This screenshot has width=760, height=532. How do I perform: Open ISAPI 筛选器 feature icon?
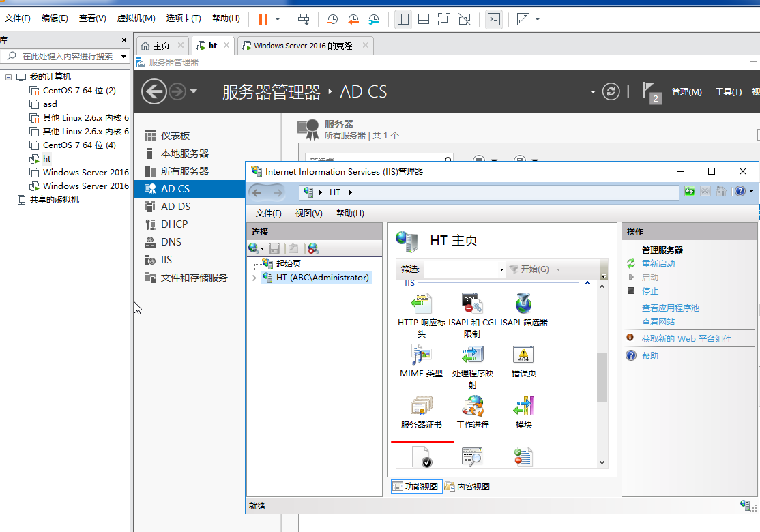pos(523,304)
